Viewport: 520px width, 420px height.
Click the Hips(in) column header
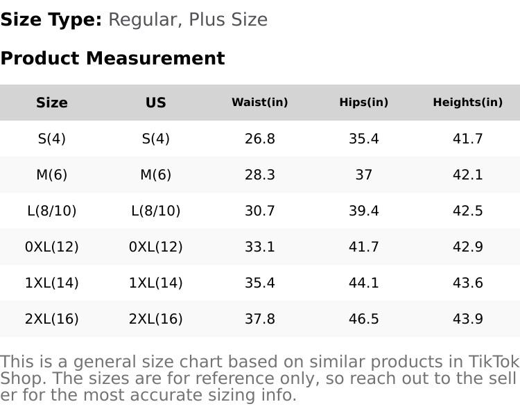click(364, 103)
